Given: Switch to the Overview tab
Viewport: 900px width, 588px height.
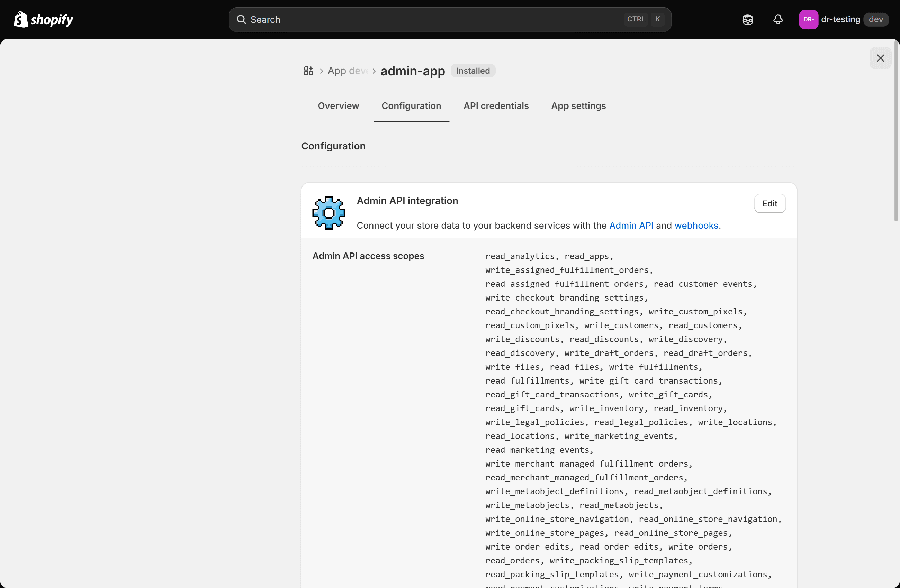Looking at the screenshot, I should tap(338, 106).
